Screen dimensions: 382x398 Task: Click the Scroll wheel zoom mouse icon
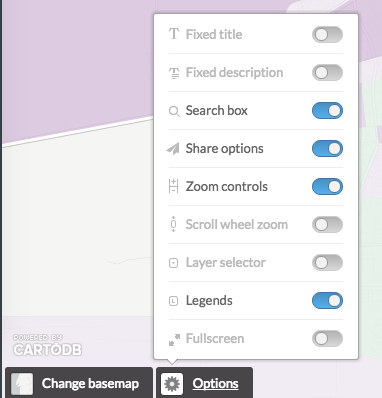(x=173, y=224)
